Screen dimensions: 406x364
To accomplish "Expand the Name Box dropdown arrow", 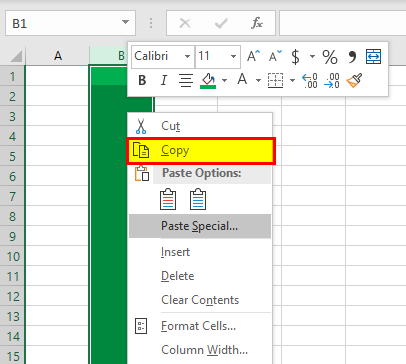I will 125,23.
